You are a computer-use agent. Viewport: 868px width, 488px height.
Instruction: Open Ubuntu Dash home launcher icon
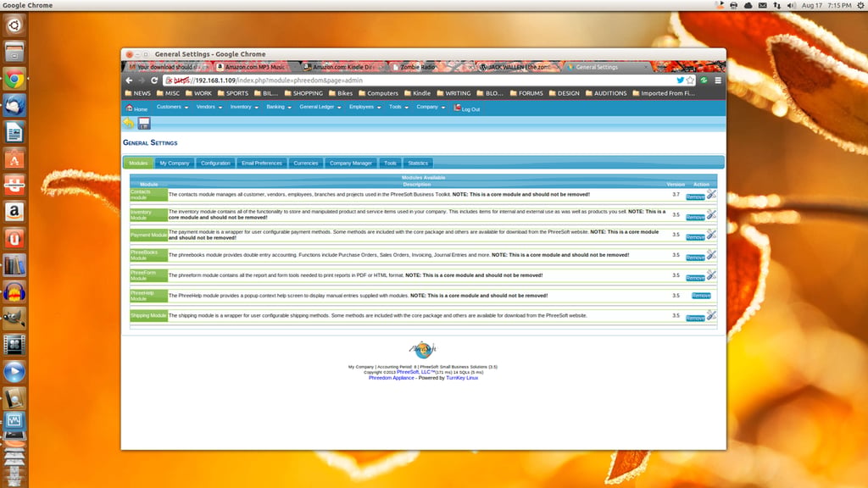coord(14,25)
